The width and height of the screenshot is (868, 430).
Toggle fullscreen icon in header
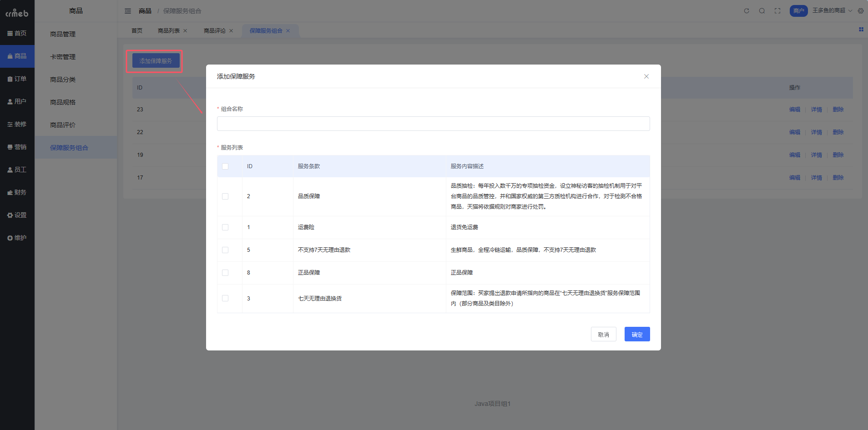pyautogui.click(x=777, y=11)
